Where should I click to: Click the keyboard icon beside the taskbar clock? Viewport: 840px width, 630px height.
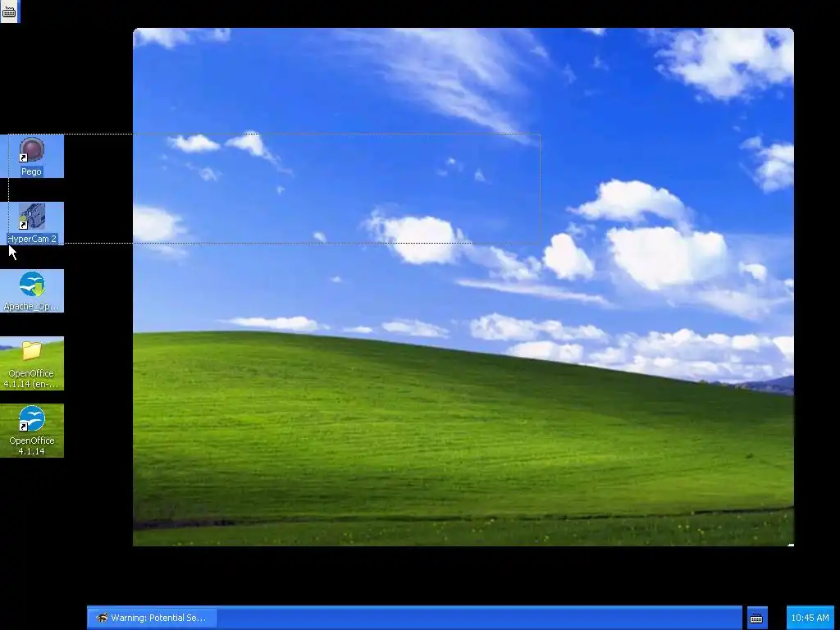point(756,619)
